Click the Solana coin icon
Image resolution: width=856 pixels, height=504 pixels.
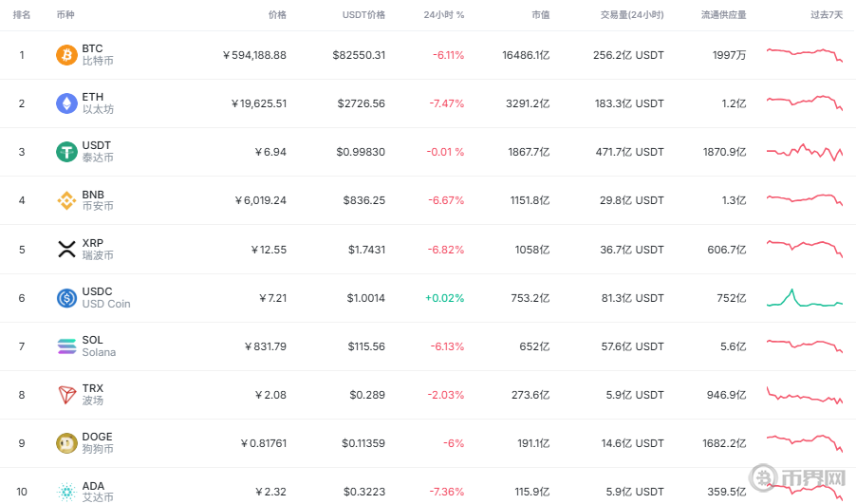pos(66,346)
